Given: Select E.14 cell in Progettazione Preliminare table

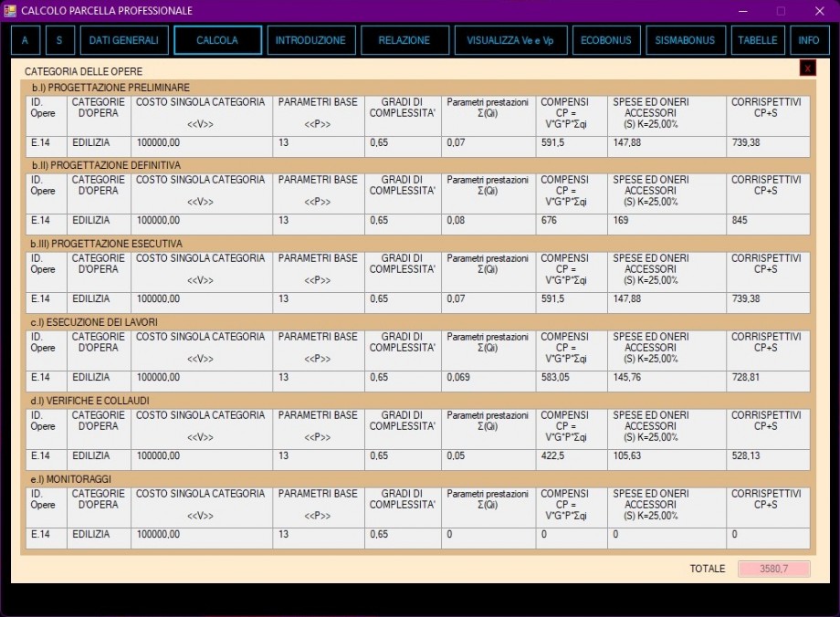Looking at the screenshot, I should (x=46, y=147).
